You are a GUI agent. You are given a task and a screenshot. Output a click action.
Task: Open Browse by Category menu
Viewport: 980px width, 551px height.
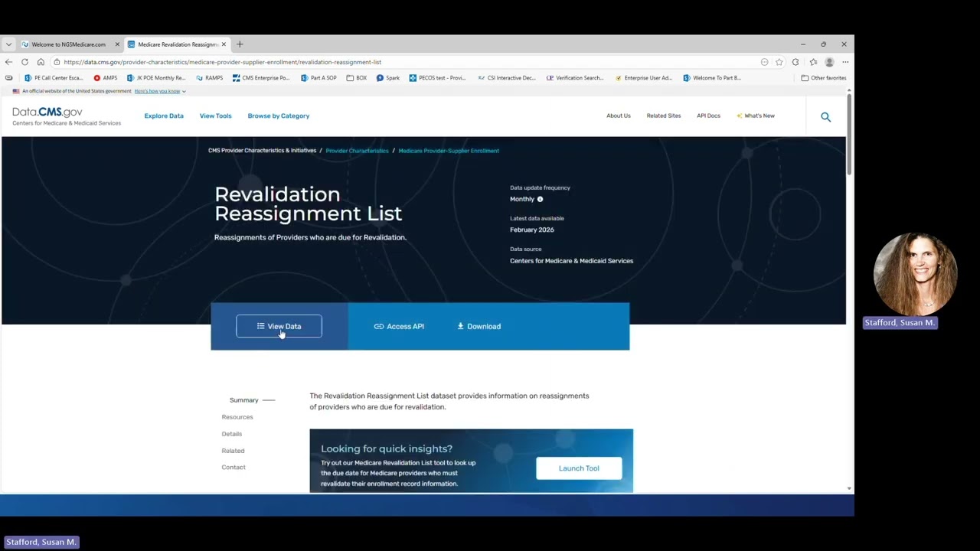279,116
